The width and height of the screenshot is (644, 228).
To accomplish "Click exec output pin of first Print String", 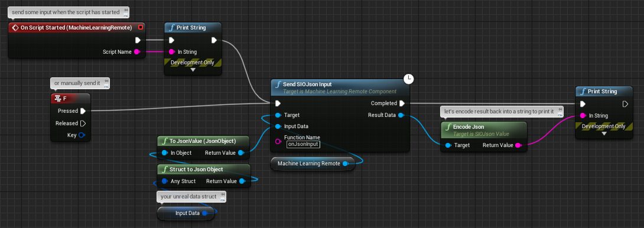I will click(x=214, y=40).
